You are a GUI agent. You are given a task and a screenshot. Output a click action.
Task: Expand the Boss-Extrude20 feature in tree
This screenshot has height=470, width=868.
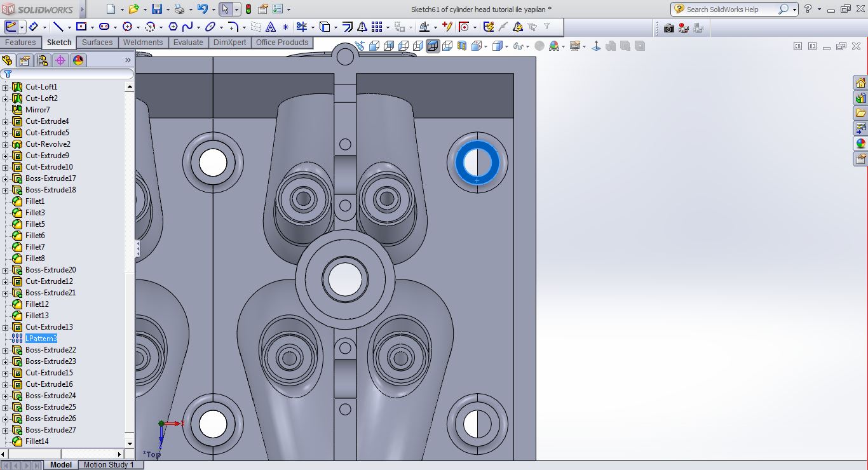tap(6, 270)
